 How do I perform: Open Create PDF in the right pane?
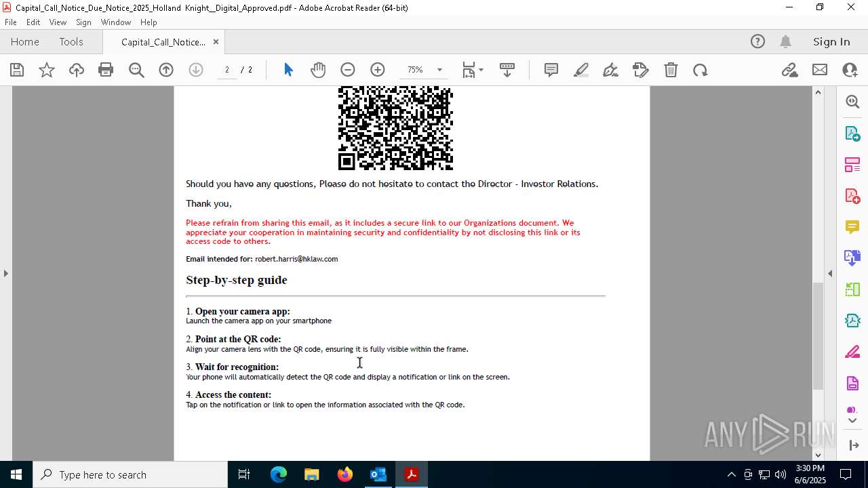click(852, 196)
